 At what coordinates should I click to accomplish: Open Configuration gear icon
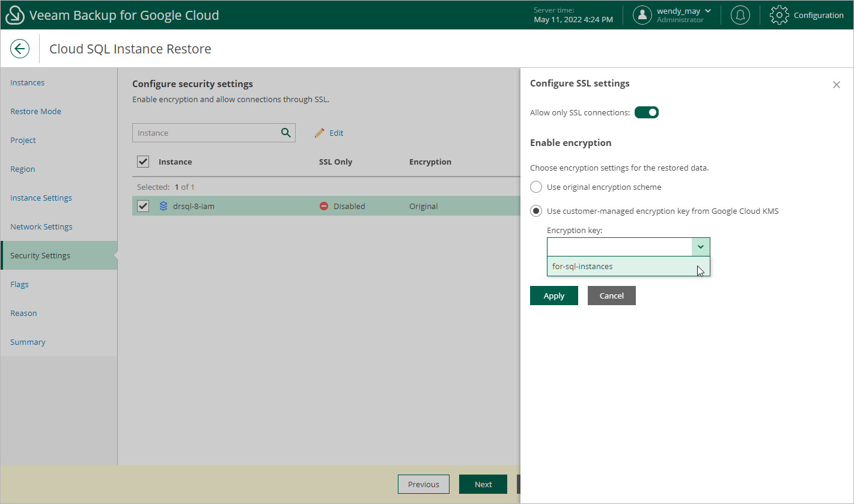779,15
